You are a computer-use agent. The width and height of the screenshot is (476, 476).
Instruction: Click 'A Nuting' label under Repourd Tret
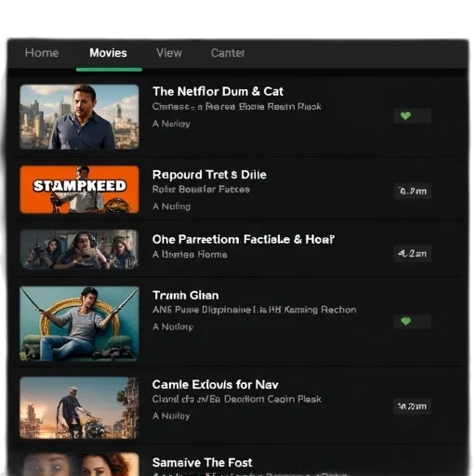[x=171, y=206]
